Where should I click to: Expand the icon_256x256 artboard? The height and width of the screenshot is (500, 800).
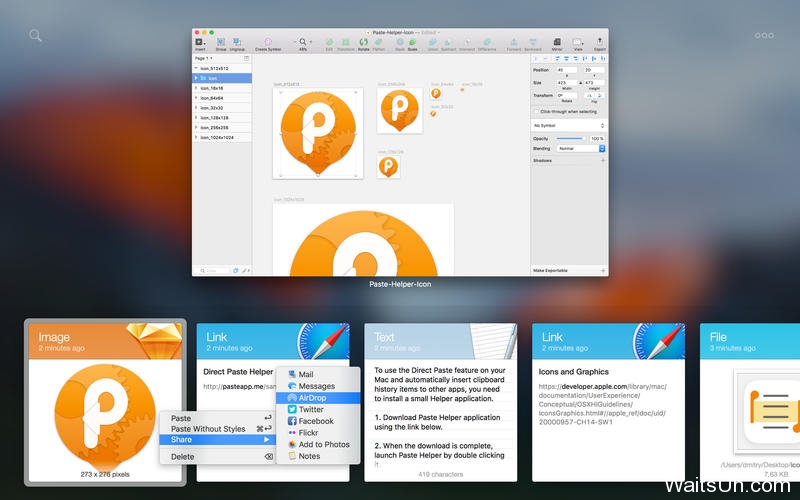pos(197,128)
